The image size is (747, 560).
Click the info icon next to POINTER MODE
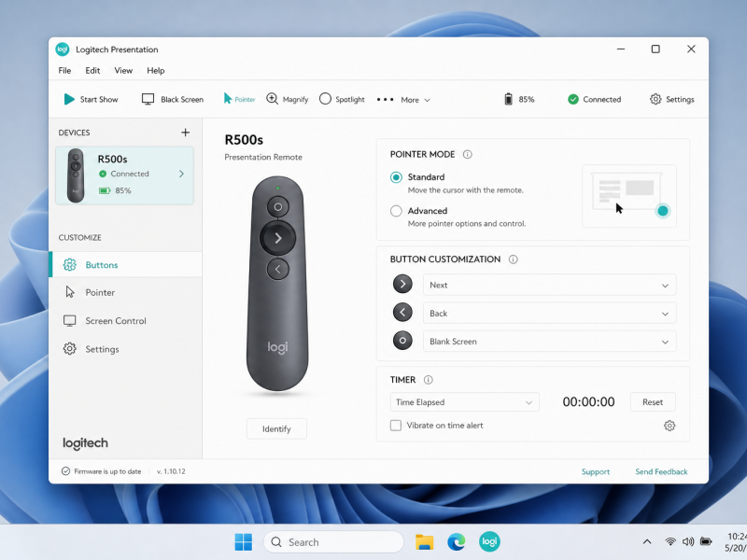click(x=468, y=154)
